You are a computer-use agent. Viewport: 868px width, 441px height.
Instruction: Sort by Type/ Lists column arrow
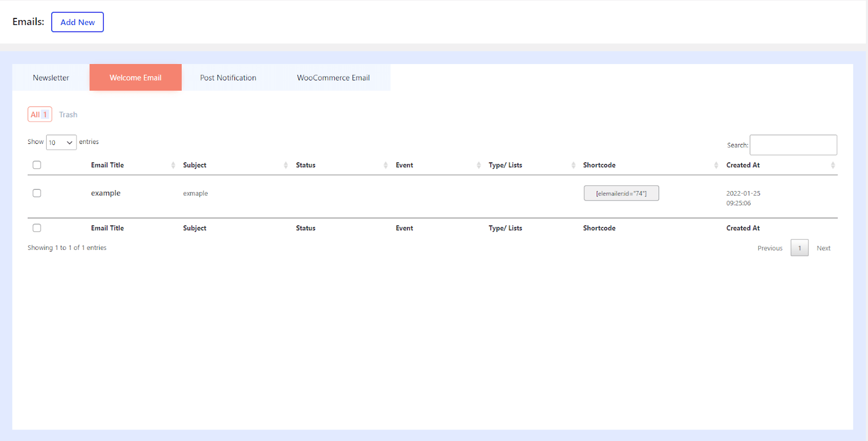point(573,165)
